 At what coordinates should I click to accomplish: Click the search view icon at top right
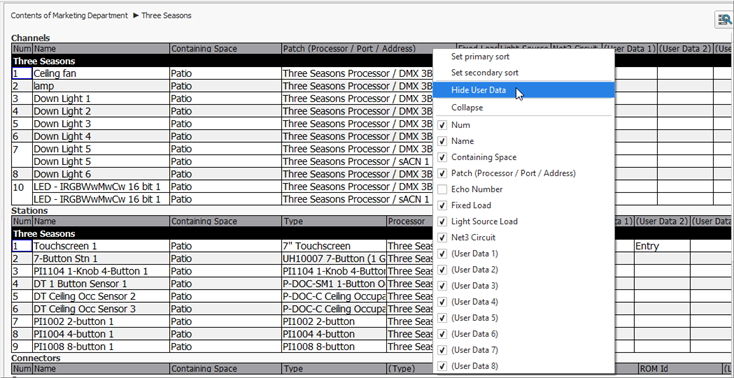point(725,20)
